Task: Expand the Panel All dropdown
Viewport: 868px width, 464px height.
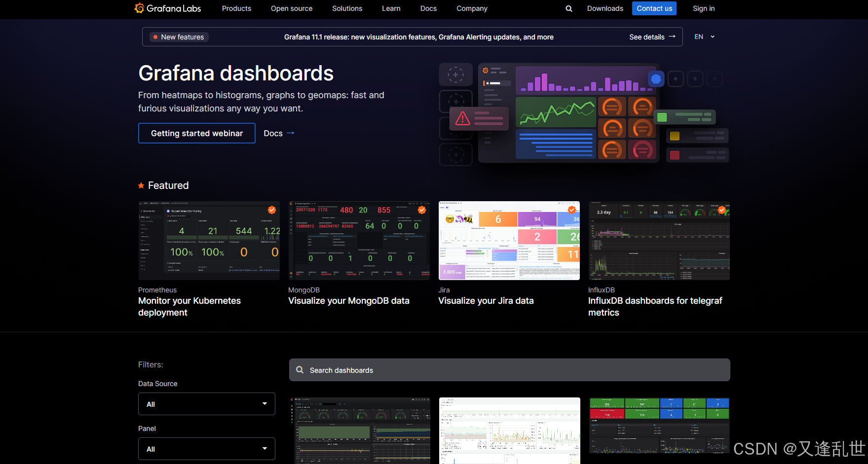Action: pos(207,449)
